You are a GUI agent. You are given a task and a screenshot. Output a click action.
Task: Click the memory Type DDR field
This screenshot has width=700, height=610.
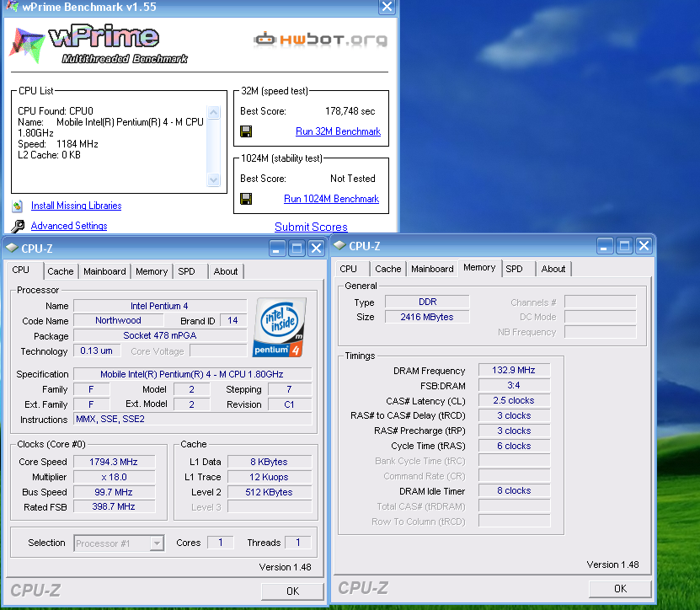tap(427, 302)
